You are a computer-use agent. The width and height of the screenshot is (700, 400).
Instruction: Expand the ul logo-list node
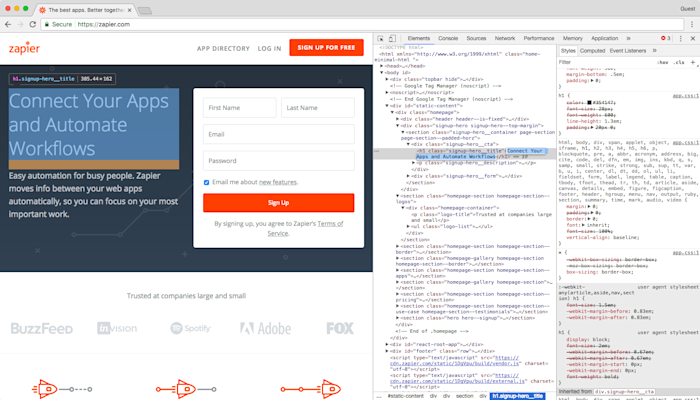tap(408, 226)
